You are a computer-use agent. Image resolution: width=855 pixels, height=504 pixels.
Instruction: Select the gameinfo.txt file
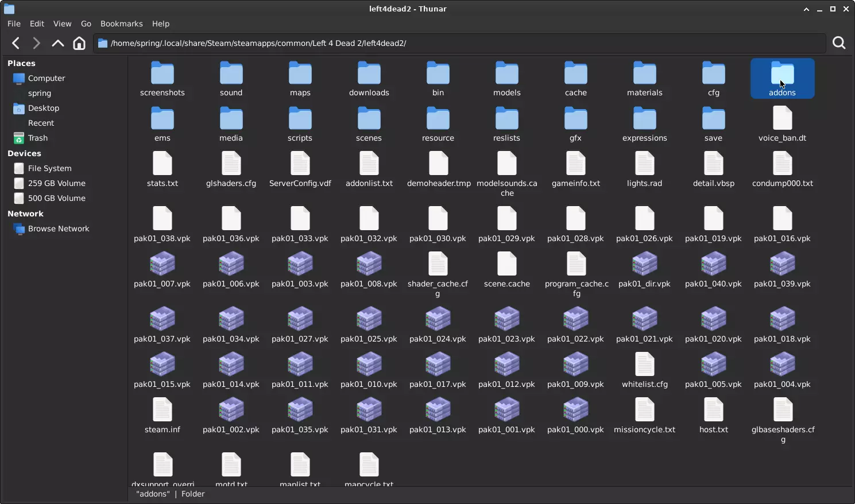(x=575, y=165)
